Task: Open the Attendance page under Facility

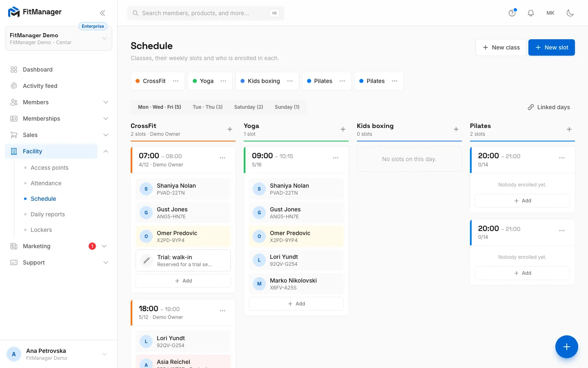Action: tap(46, 183)
